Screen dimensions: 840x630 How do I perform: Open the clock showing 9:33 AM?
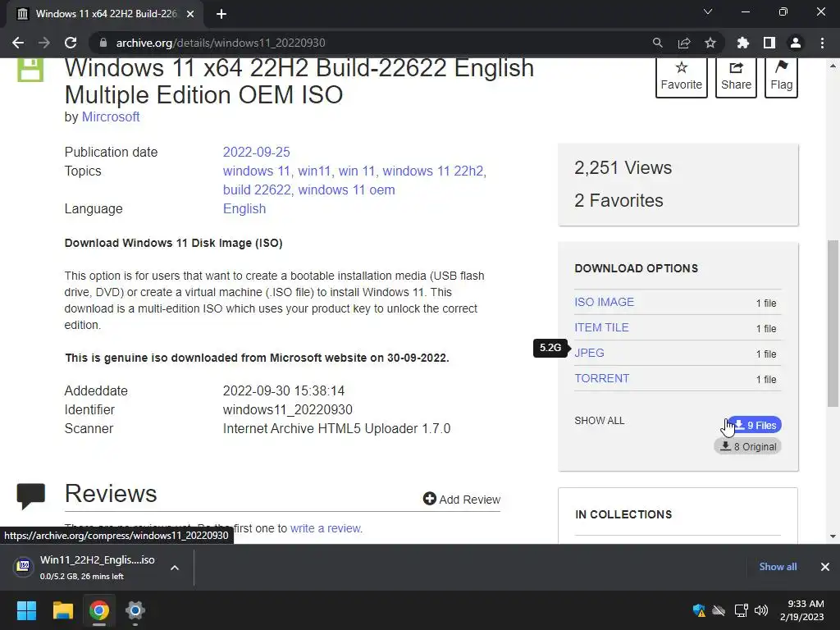point(802,610)
